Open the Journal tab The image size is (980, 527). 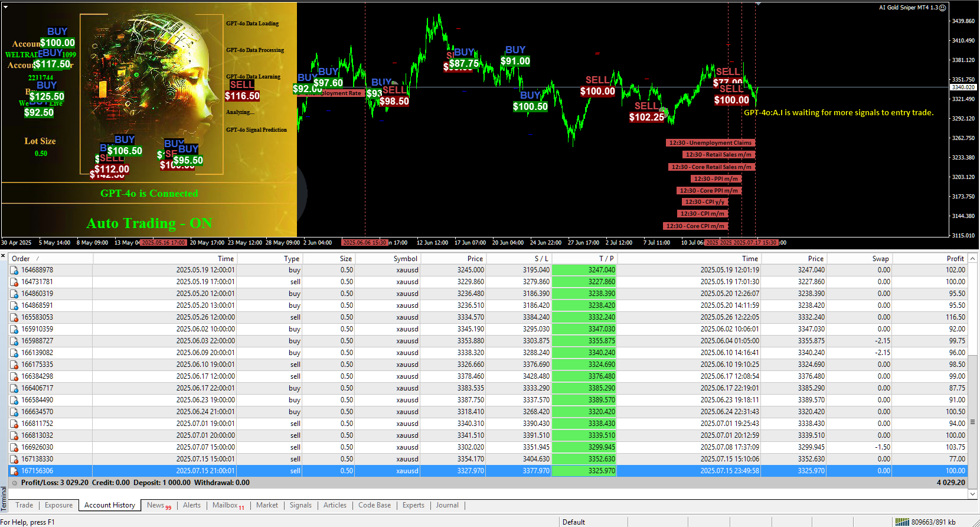(447, 505)
